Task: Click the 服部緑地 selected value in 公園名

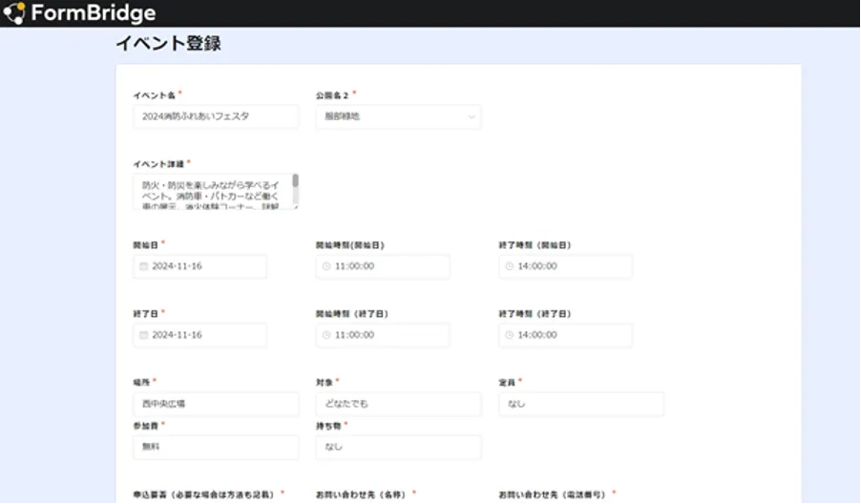Action: [x=344, y=117]
